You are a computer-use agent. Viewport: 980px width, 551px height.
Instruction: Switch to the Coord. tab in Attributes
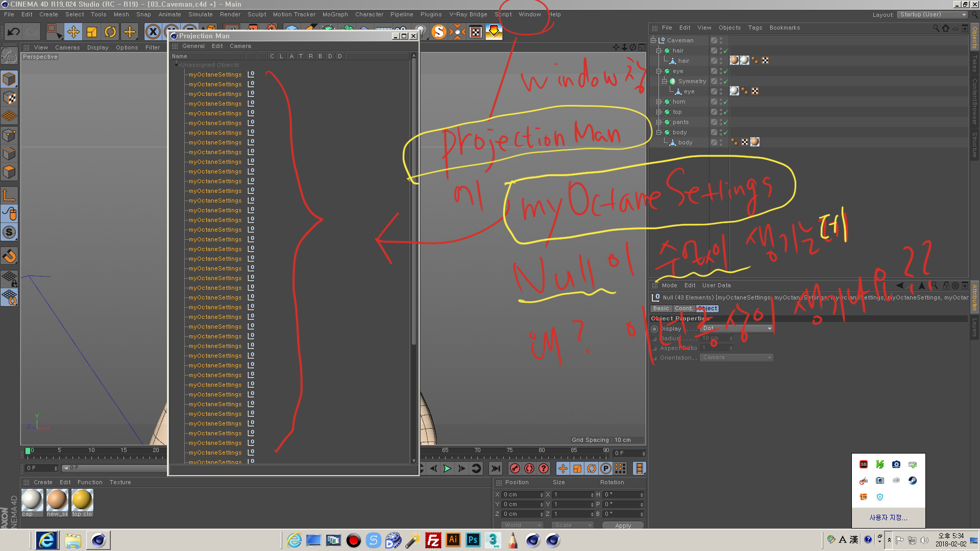[683, 308]
